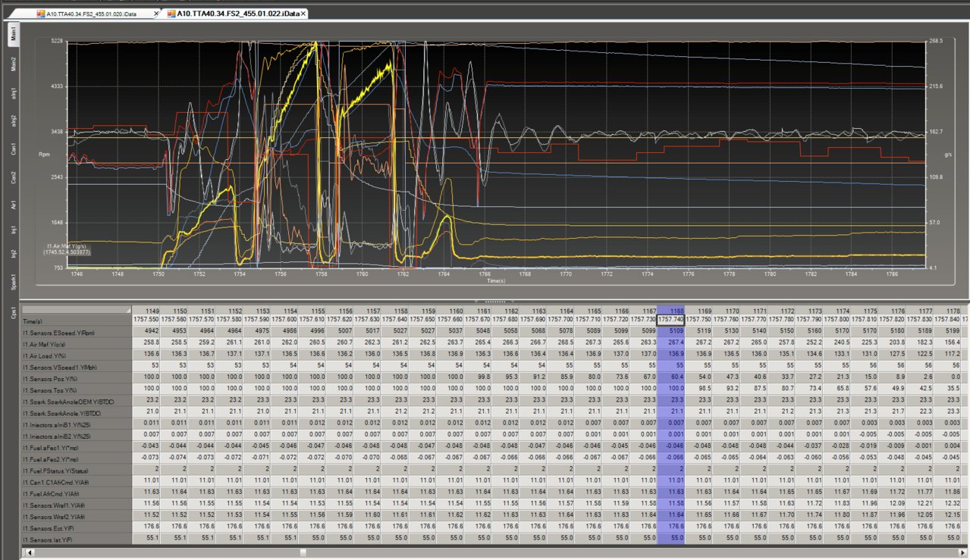Close the A10.TTA40.34.FS2_455.01.020.iData tab

pyautogui.click(x=158, y=14)
